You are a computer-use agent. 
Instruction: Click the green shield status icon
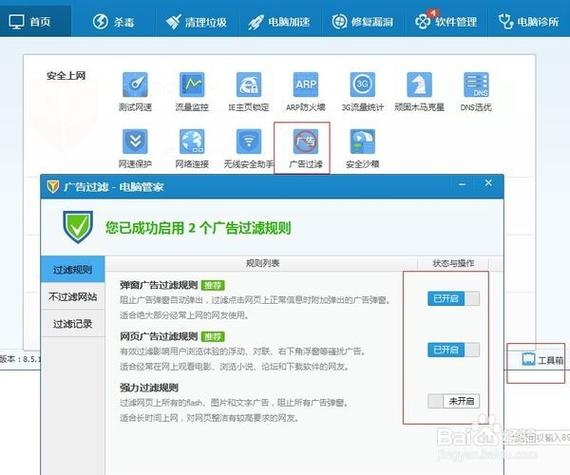click(x=78, y=227)
